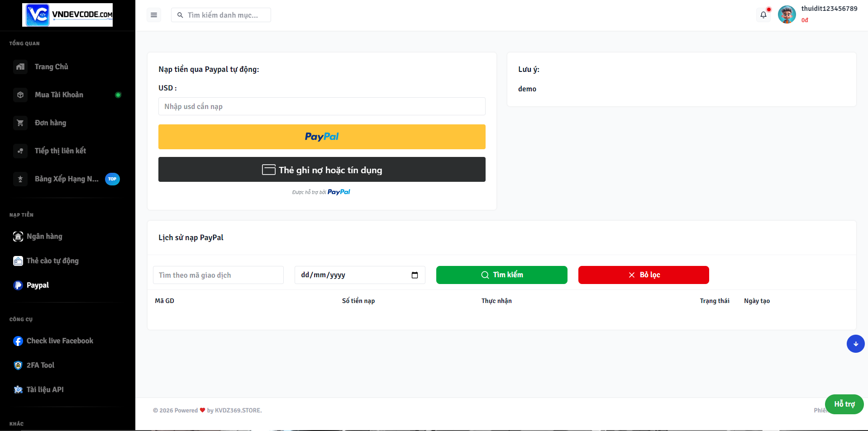Screen dimensions: 868x431
Task: Click the green Tìm kiếm button
Action: coord(502,275)
